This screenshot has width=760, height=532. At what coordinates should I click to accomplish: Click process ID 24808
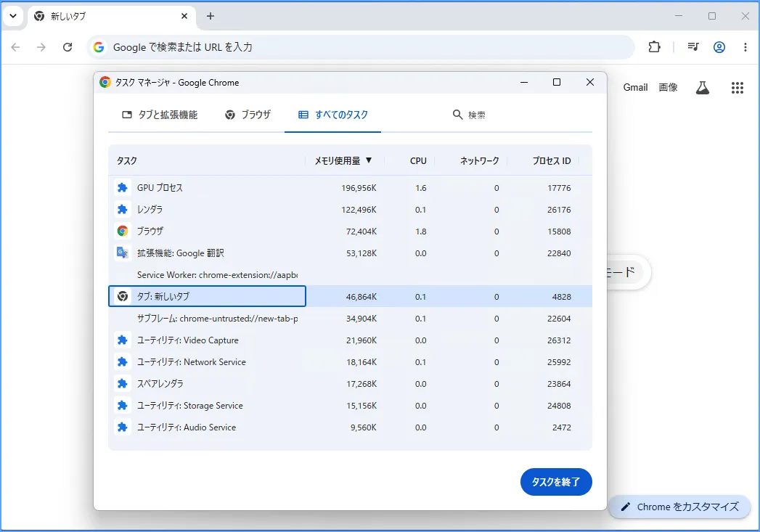pos(559,406)
